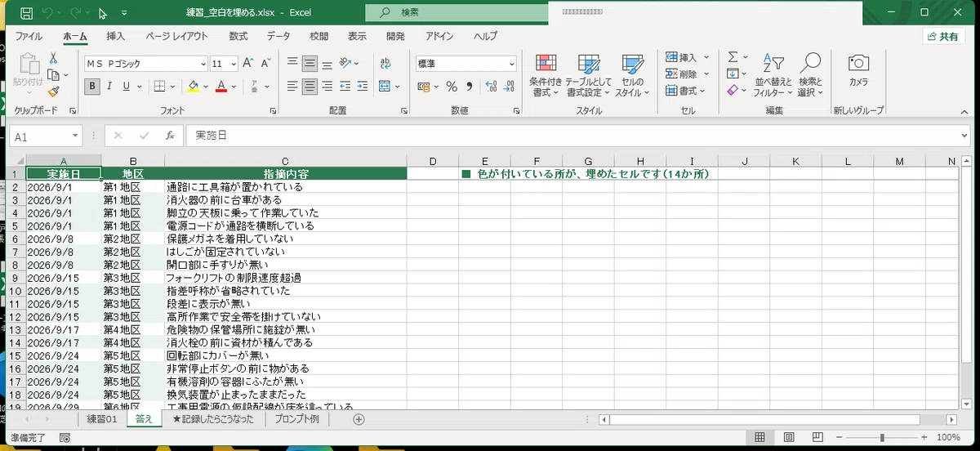Click the font color red A

(220, 87)
